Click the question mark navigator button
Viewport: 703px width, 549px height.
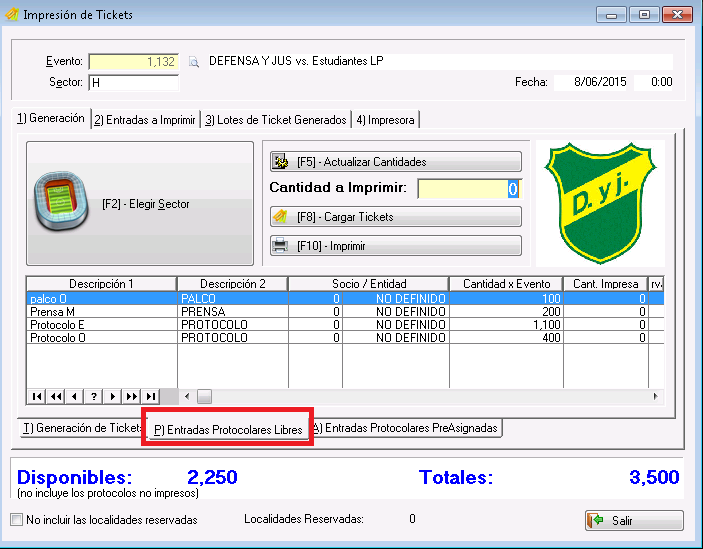point(94,396)
